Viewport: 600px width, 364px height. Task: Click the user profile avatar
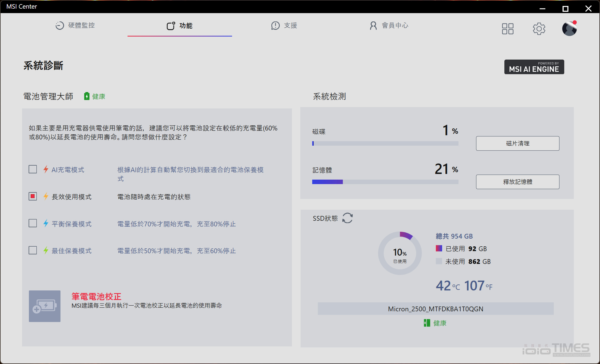569,29
